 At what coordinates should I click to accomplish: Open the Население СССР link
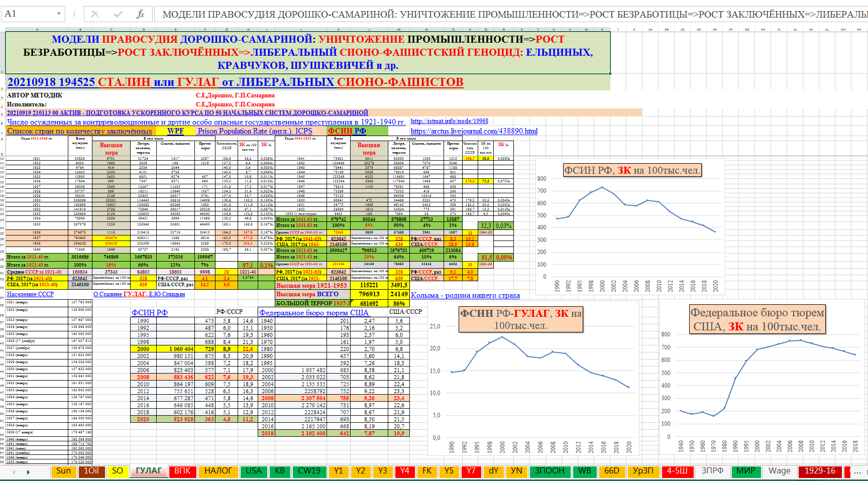(x=30, y=294)
